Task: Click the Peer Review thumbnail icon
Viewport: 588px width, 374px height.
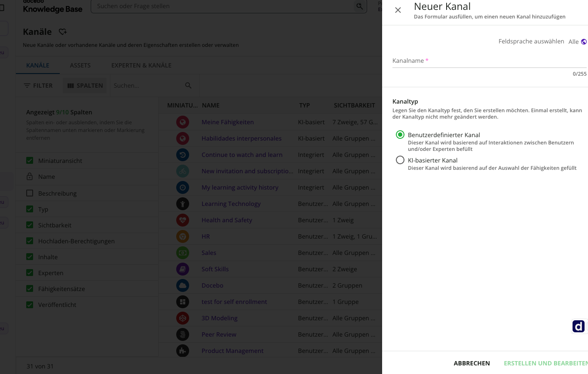Action: [x=183, y=334]
